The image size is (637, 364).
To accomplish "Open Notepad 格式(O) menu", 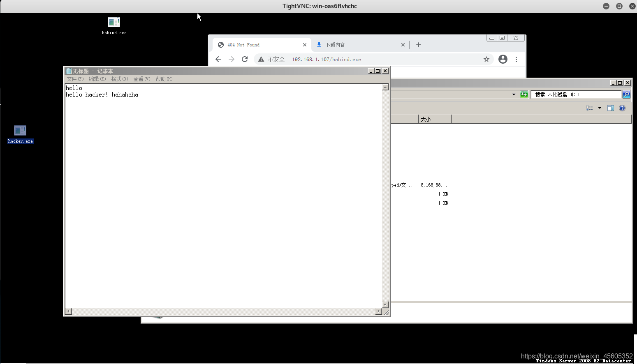I will click(x=120, y=79).
